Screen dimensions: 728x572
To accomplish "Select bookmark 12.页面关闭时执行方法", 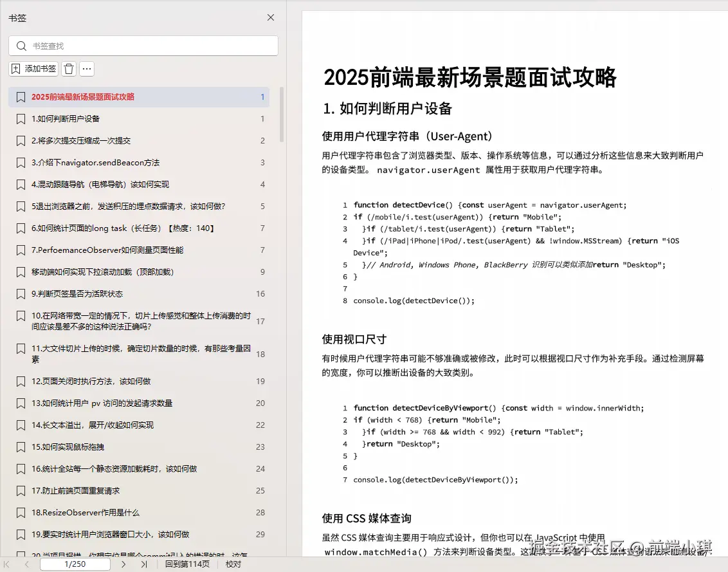I will [x=84, y=381].
